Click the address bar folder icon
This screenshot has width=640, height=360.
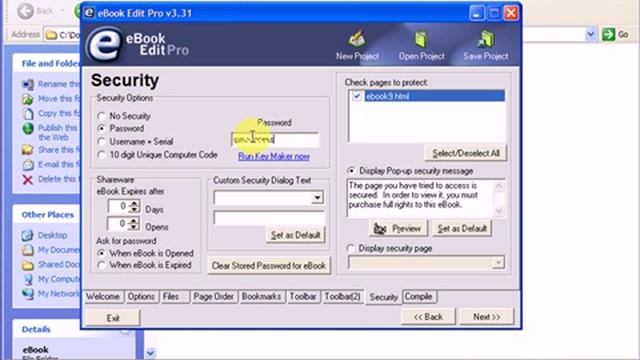point(51,35)
